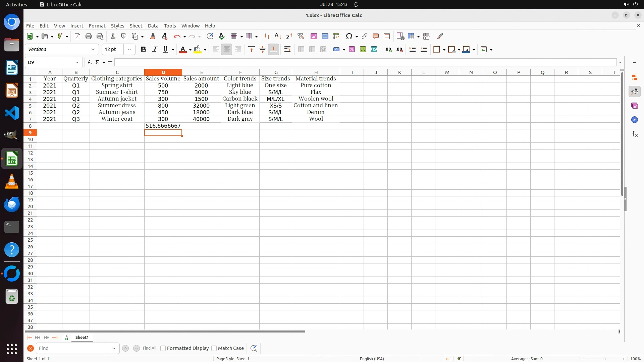Select the Sheet1 tab
This screenshot has height=362, width=644.
(x=82, y=338)
